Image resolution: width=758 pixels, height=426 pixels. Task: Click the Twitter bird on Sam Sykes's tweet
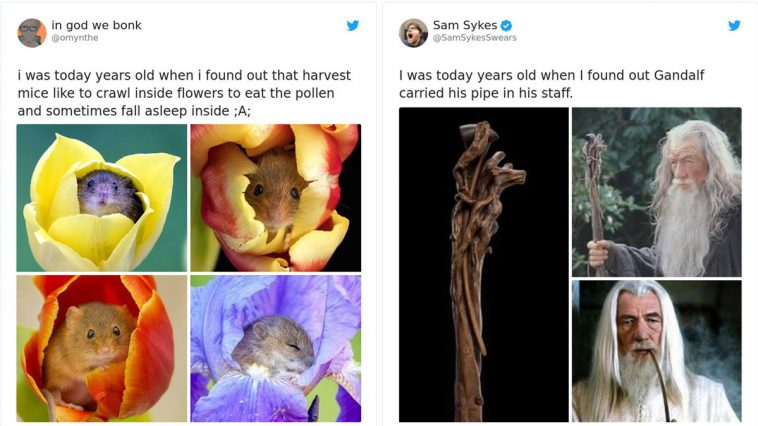pos(735,25)
